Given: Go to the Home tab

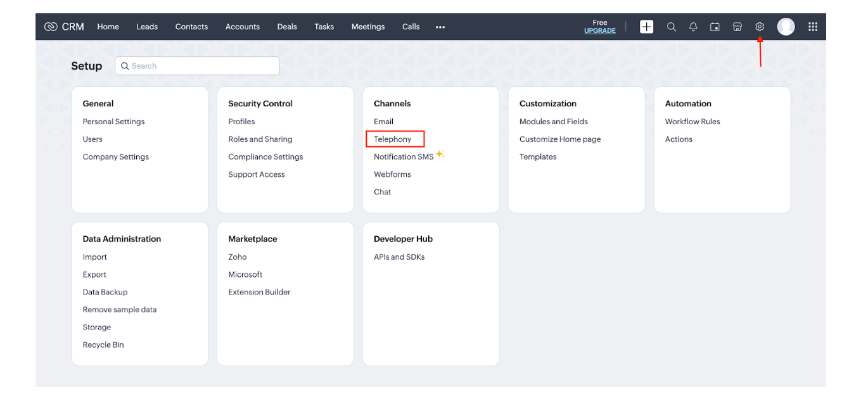Looking at the screenshot, I should (108, 27).
